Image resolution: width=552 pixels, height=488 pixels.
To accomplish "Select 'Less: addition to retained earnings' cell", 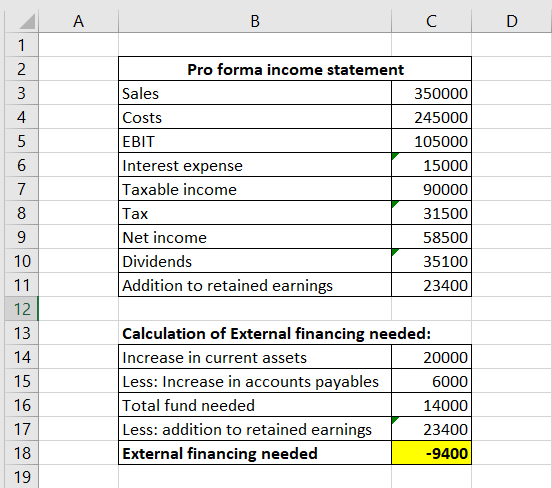I will 255,429.
